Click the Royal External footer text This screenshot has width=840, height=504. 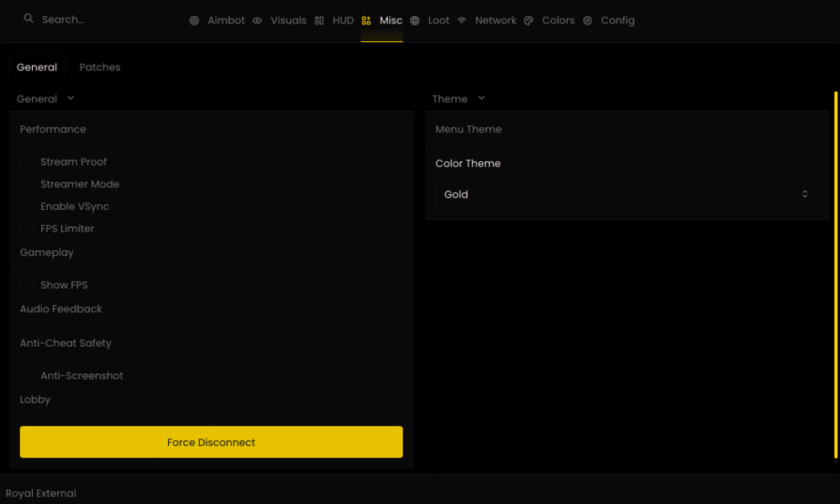click(40, 493)
